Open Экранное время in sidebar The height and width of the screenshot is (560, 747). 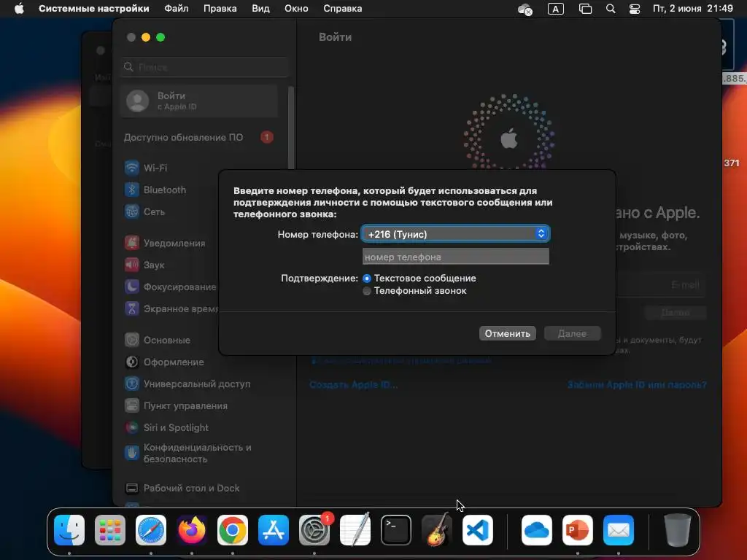pos(169,308)
